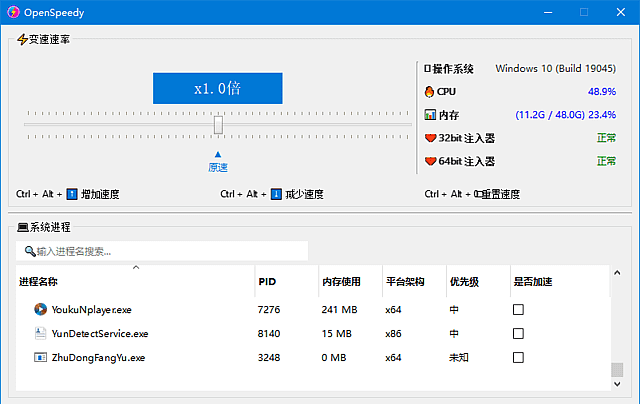640x404 pixels.
Task: Click the laptop icon beside 系统进程
Action: [22, 227]
